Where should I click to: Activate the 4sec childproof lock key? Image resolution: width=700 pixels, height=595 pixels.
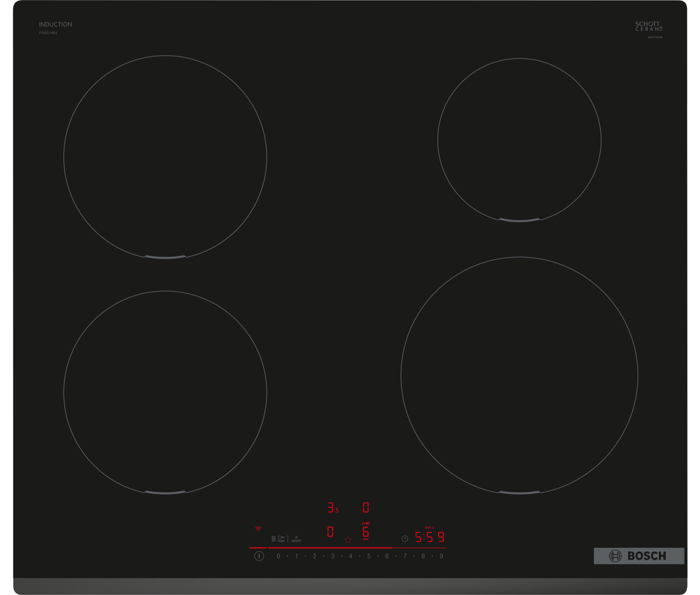[x=281, y=538]
